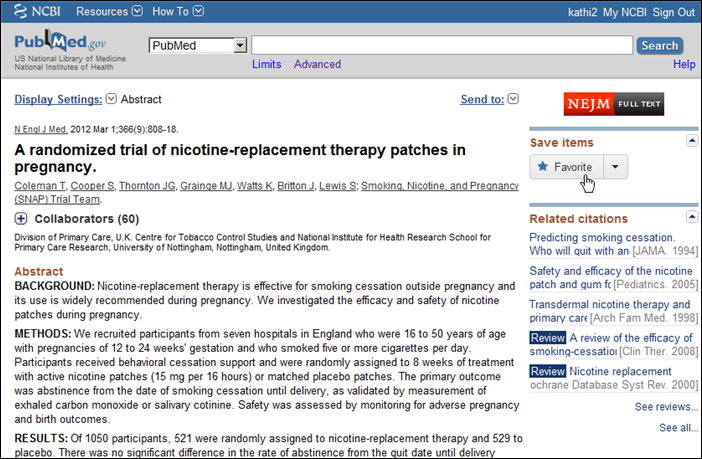Click the NCBI logo icon

[x=20, y=11]
